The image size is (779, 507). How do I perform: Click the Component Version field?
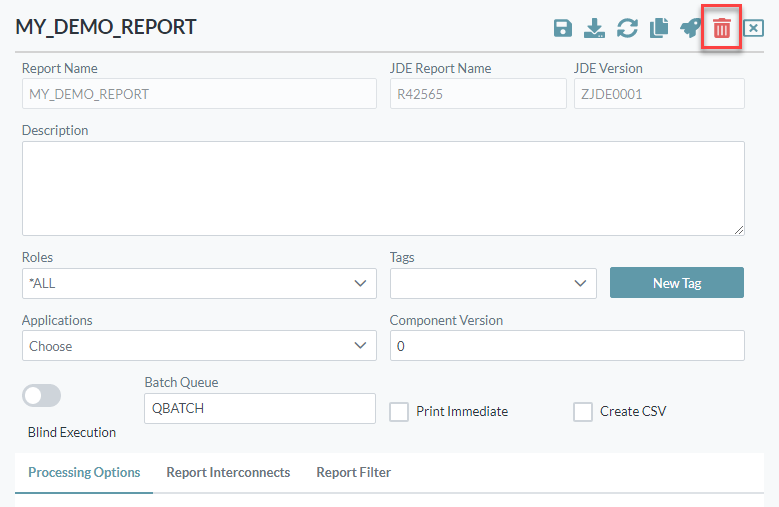coord(567,346)
